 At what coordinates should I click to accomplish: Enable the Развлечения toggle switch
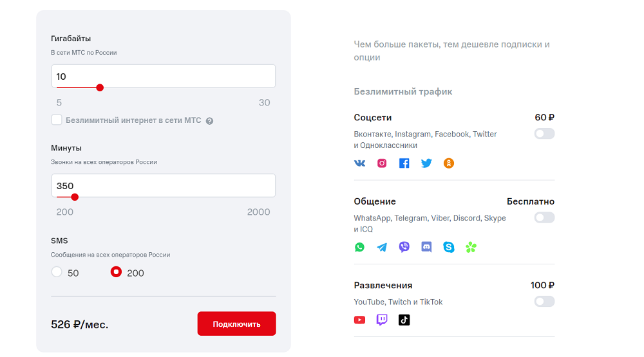[544, 302]
